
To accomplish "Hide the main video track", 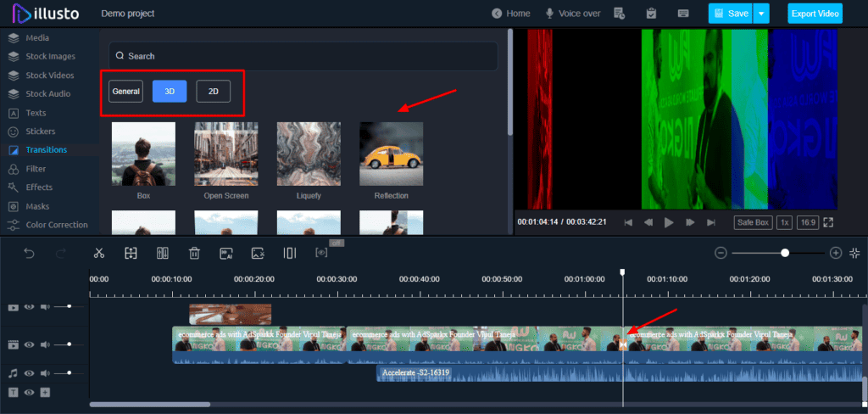I will [x=30, y=344].
